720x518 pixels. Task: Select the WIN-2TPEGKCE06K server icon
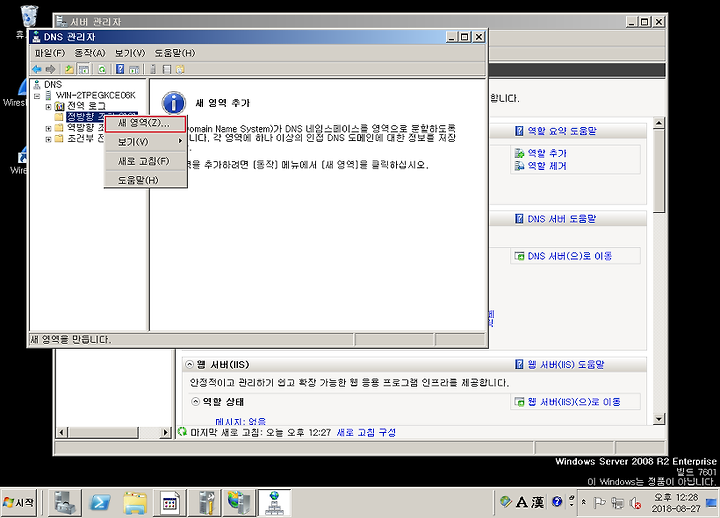tap(48, 95)
